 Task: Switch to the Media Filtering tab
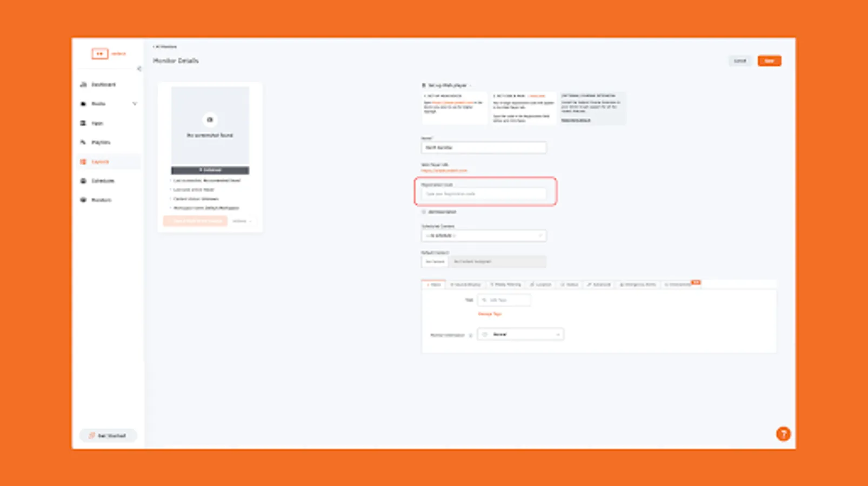(x=505, y=285)
